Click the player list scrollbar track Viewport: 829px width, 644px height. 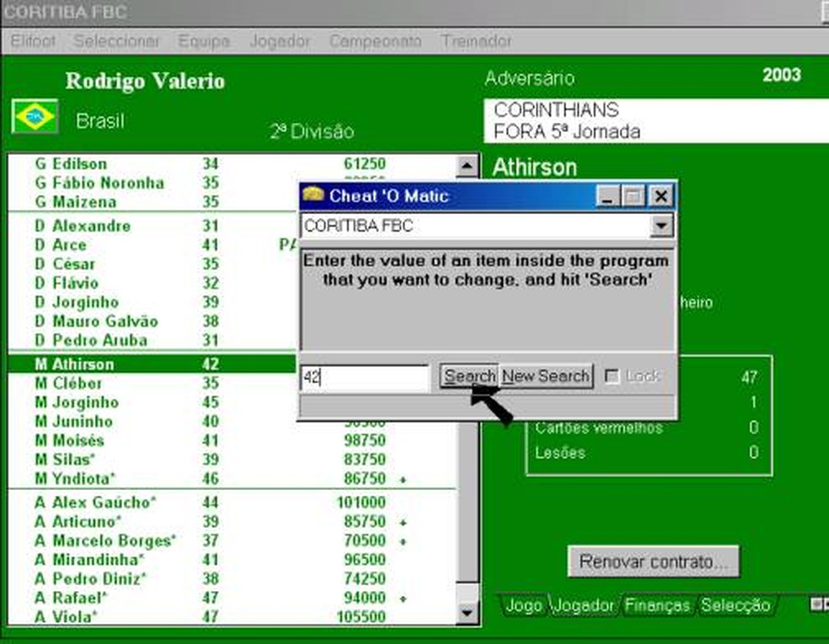tap(467, 502)
